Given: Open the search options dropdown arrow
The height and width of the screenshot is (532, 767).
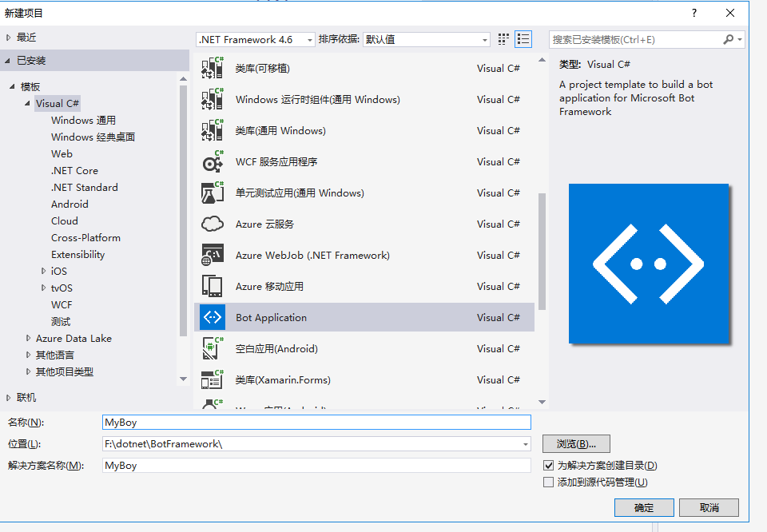Looking at the screenshot, I should (740, 39).
